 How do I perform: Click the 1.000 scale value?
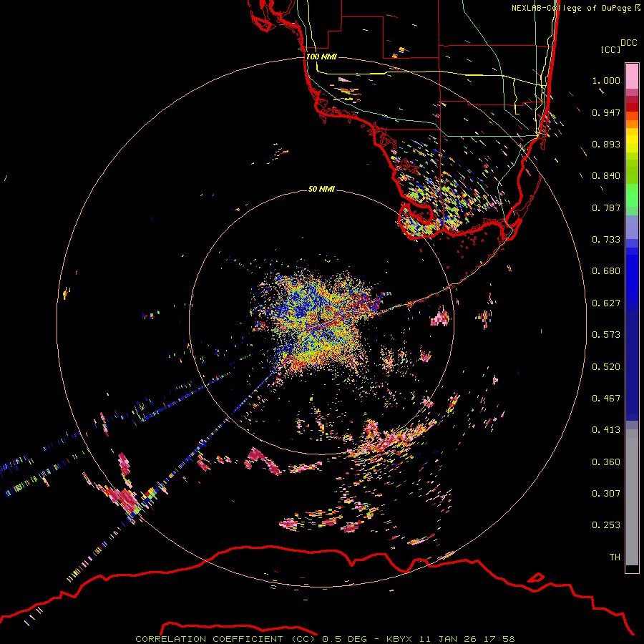606,80
